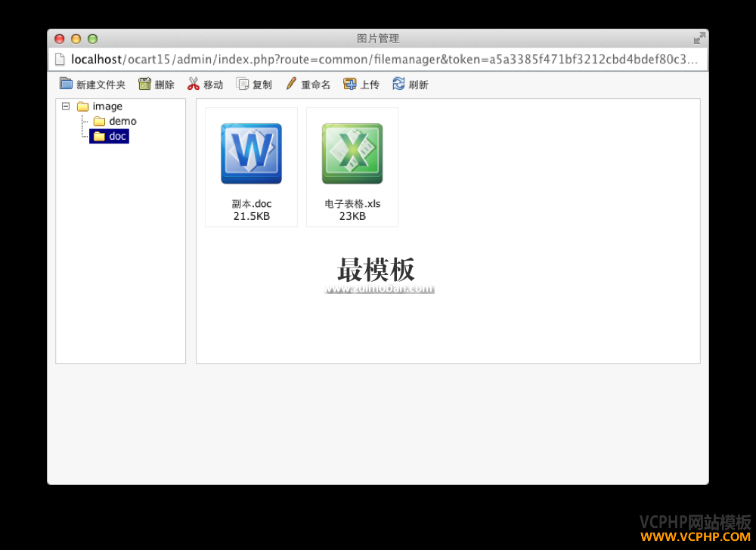The height and width of the screenshot is (550, 756).
Task: Click the delete trash icon (删除)
Action: (x=144, y=85)
